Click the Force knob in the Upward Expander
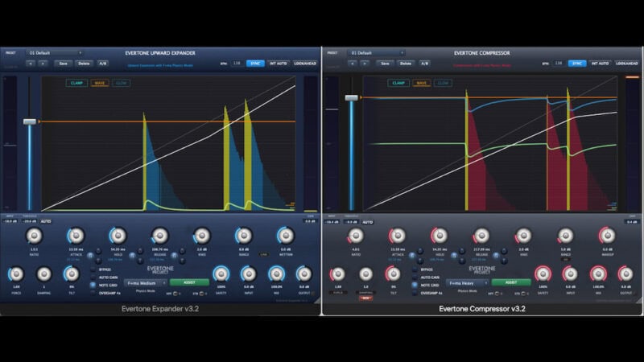This screenshot has height=362, width=644. [x=17, y=274]
